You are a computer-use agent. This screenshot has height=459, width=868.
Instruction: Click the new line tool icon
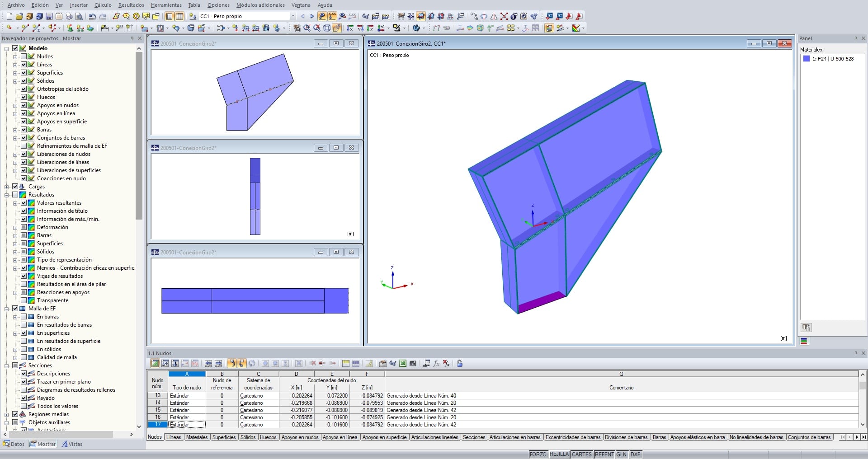tap(25, 28)
